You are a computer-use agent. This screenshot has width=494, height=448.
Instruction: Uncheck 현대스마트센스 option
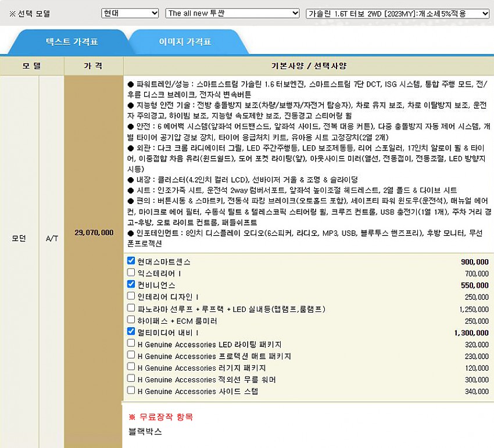[131, 261]
